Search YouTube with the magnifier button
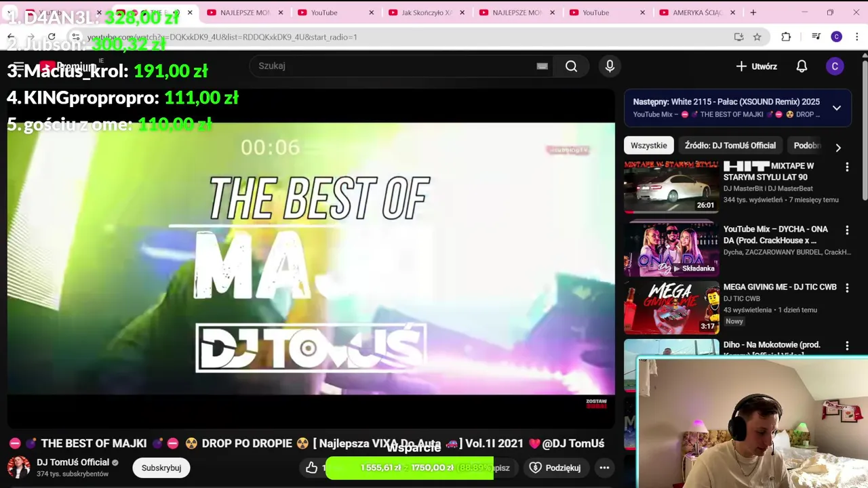 pos(571,66)
